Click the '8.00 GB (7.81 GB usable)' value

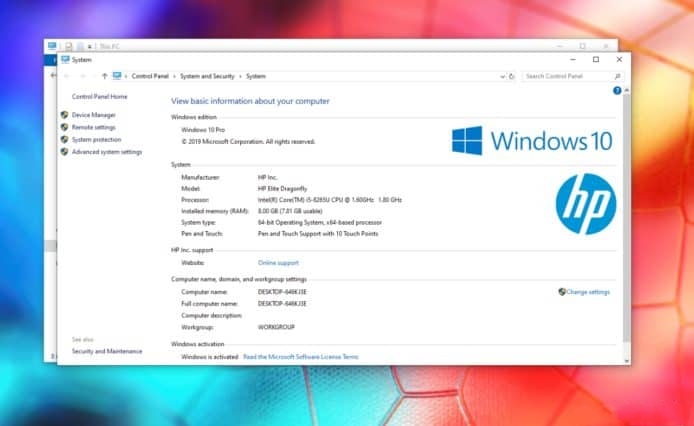pyautogui.click(x=290, y=212)
